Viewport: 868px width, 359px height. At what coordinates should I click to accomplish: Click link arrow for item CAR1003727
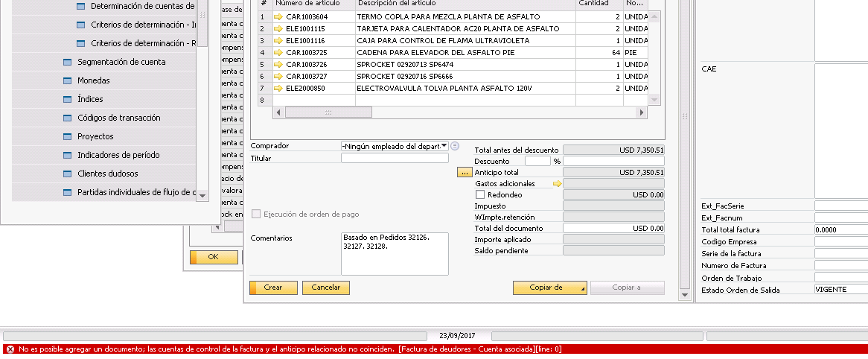[x=278, y=77]
